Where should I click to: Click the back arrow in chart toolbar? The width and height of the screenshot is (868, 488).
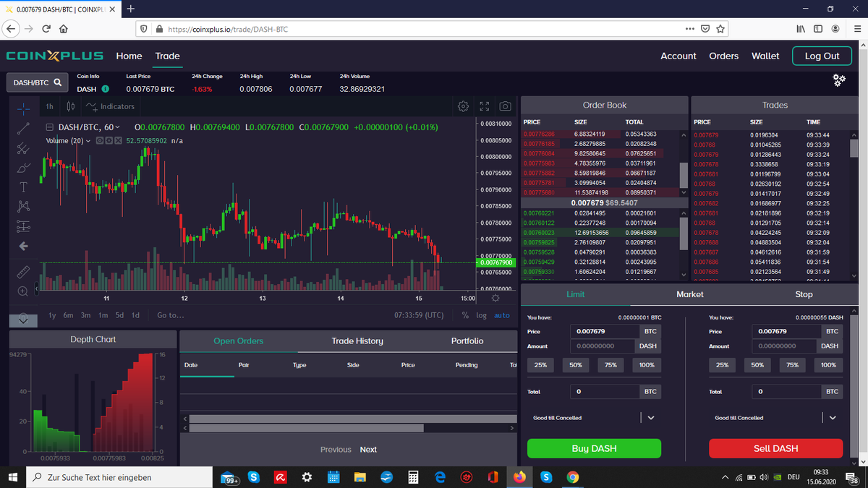[23, 247]
